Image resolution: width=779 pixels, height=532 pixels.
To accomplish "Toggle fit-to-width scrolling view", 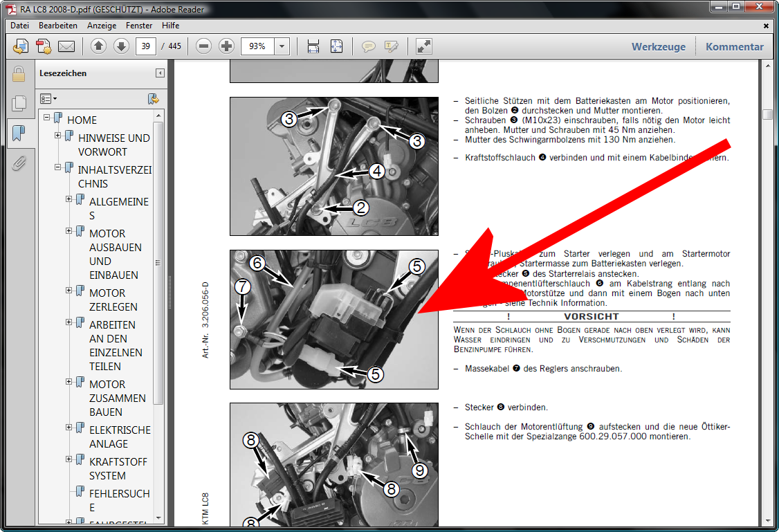I will pos(313,46).
